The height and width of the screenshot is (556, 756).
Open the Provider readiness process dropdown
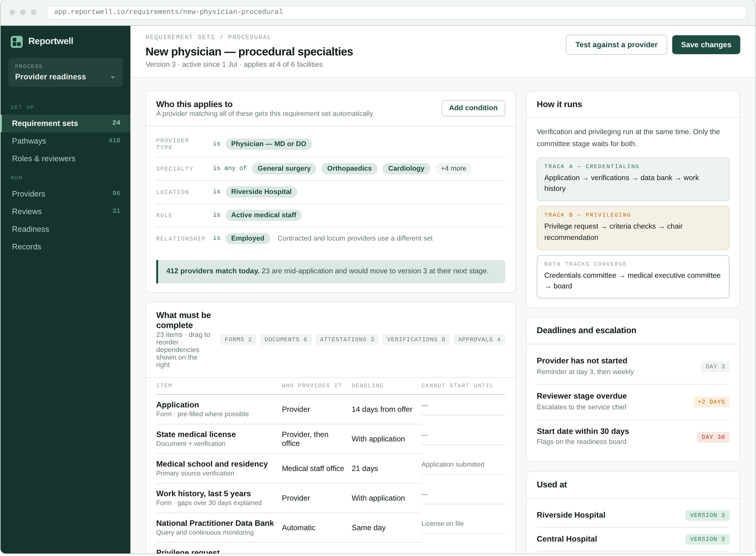(x=65, y=72)
